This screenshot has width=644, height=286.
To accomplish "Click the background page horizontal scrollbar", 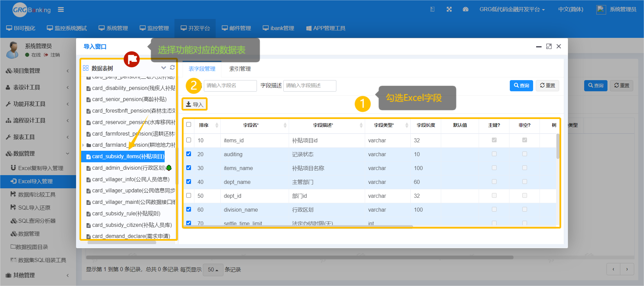I will 300,257.
